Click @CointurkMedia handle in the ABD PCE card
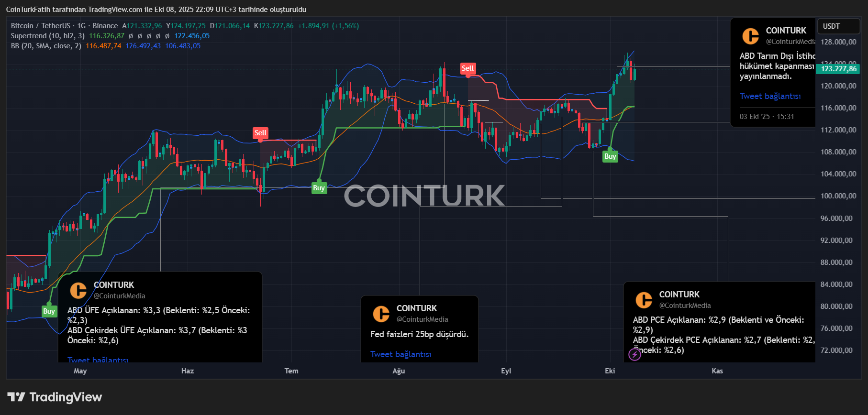Image resolution: width=868 pixels, height=415 pixels. point(685,306)
